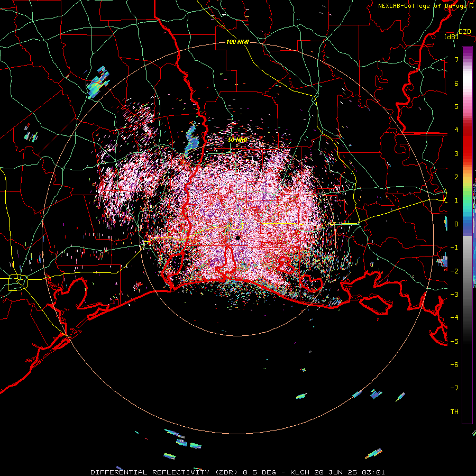The height and width of the screenshot is (476, 476).
Task: Click the DZD legend title
Action: point(464,32)
